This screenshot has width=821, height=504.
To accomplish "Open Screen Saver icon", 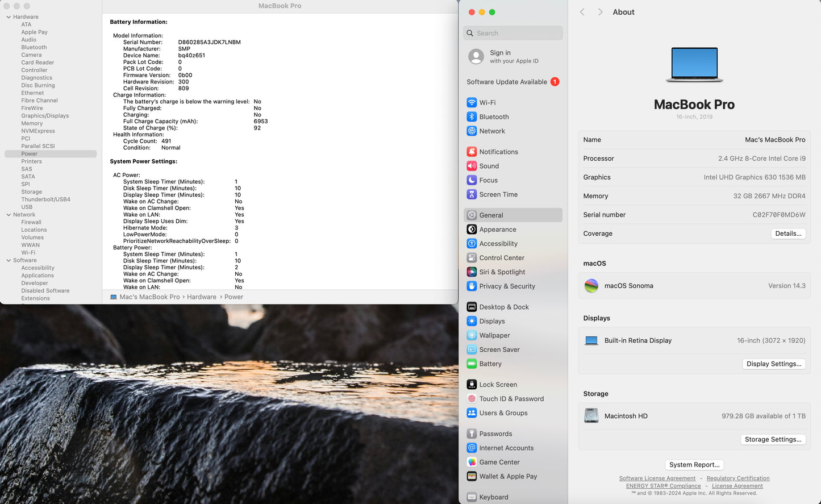I will tap(472, 349).
